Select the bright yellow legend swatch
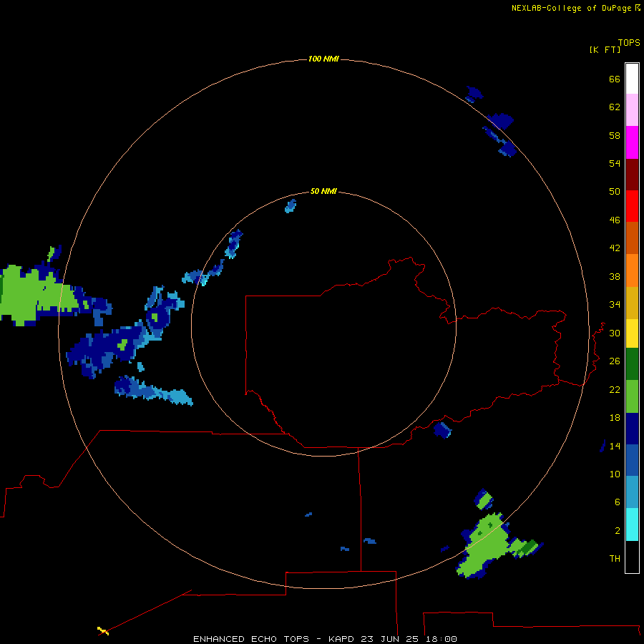The height and width of the screenshot is (644, 644). click(x=632, y=333)
